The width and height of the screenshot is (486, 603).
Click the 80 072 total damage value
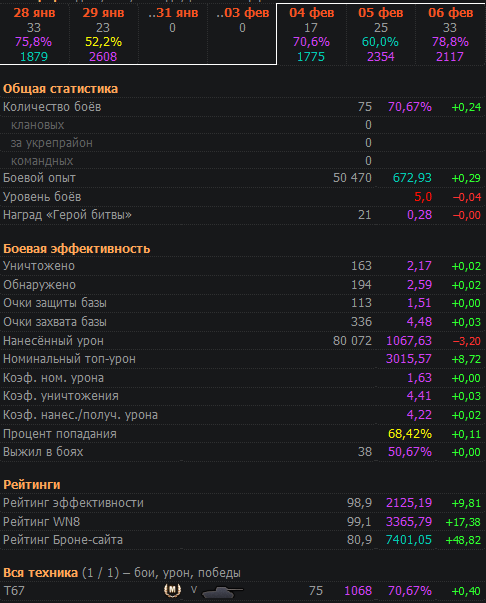pyautogui.click(x=352, y=341)
